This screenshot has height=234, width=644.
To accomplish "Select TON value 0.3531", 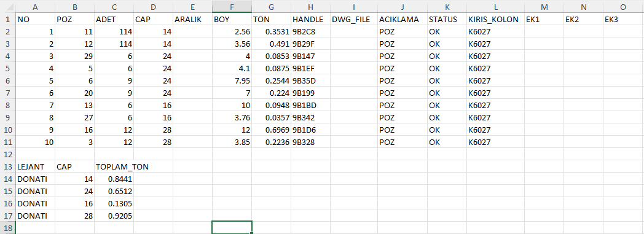I will point(272,31).
